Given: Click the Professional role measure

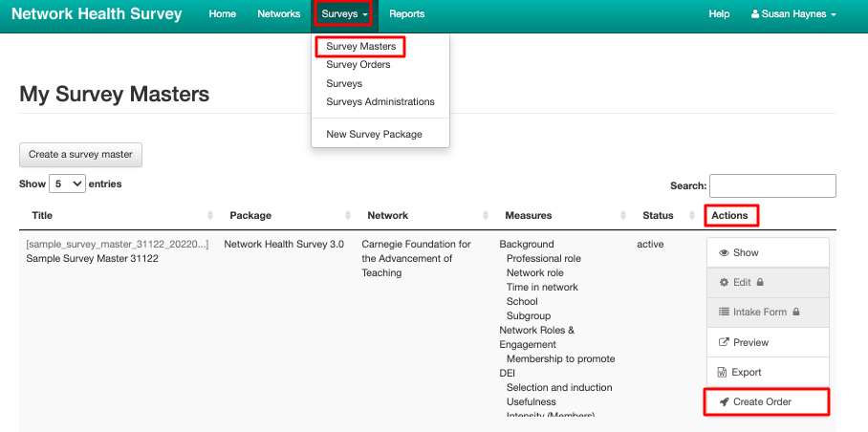Looking at the screenshot, I should click(544, 258).
